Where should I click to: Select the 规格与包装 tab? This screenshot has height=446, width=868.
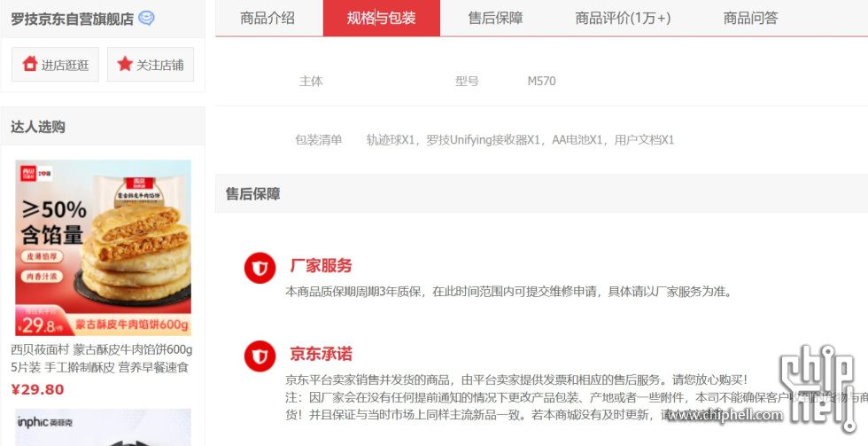382,19
